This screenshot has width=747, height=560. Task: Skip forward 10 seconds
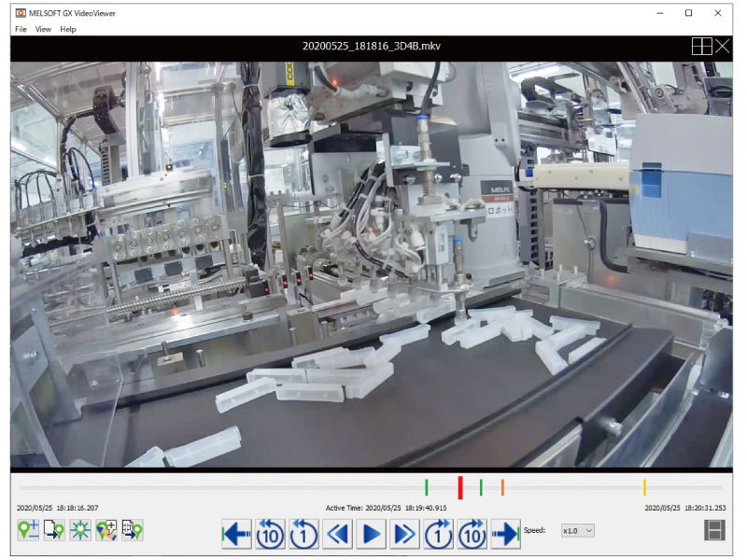(x=472, y=534)
